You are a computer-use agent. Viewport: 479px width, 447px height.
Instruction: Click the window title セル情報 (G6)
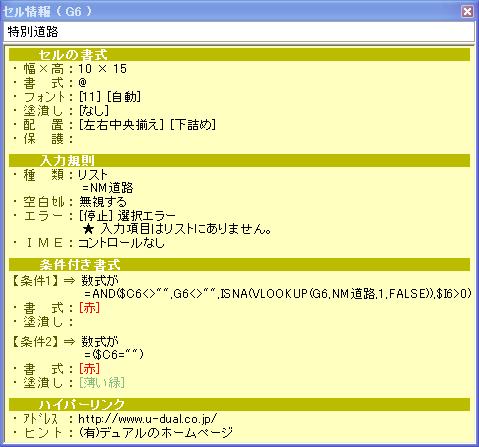point(47,12)
